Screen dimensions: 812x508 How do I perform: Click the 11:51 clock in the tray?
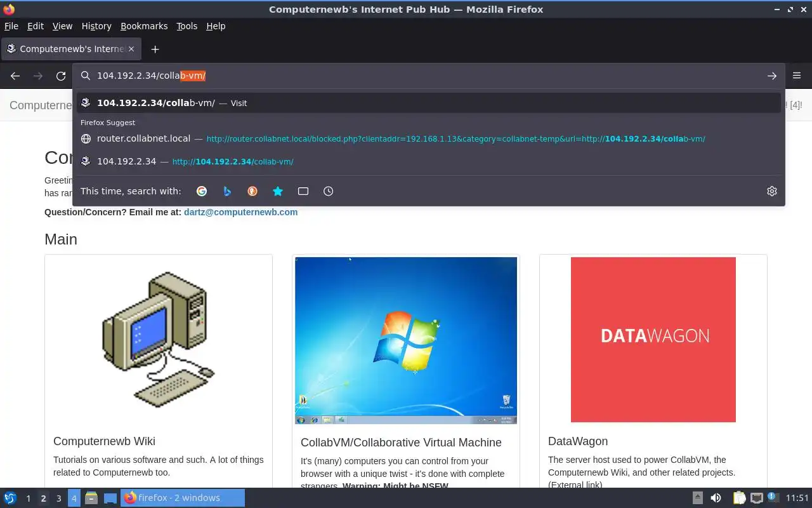(797, 498)
